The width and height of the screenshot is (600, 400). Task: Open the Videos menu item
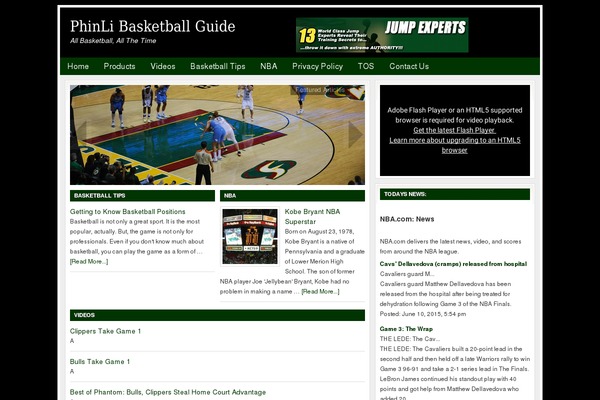pos(163,66)
